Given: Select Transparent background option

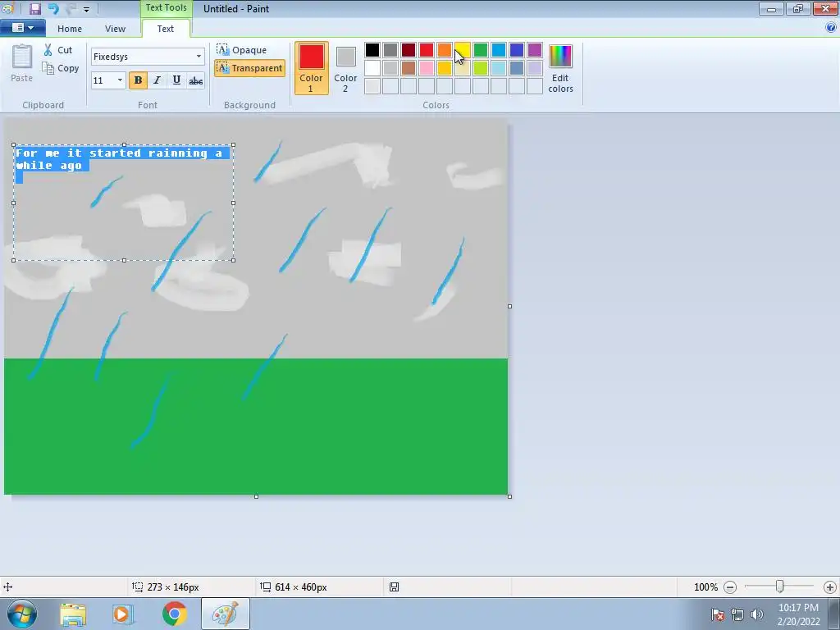Looking at the screenshot, I should 249,68.
